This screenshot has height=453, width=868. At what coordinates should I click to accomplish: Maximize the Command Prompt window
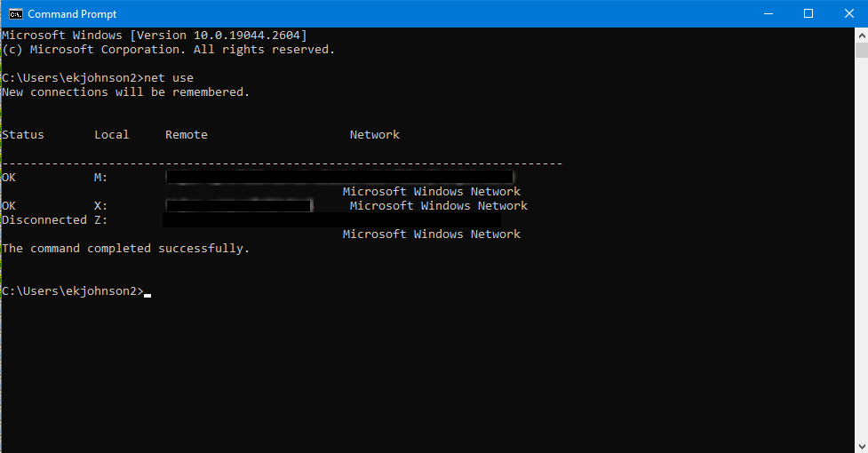click(x=808, y=14)
